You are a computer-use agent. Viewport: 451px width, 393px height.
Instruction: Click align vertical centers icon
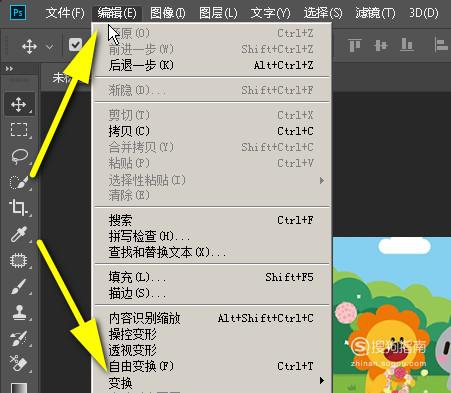(381, 45)
